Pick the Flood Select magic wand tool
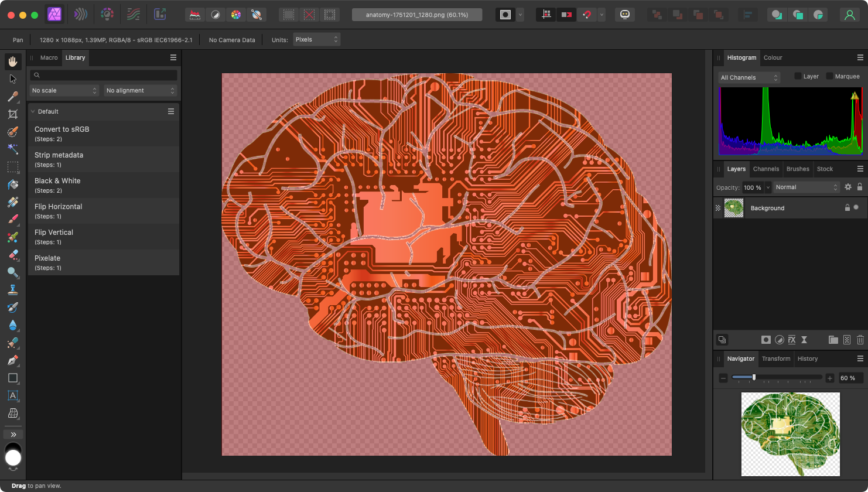Viewport: 868px width, 492px height. point(13,149)
